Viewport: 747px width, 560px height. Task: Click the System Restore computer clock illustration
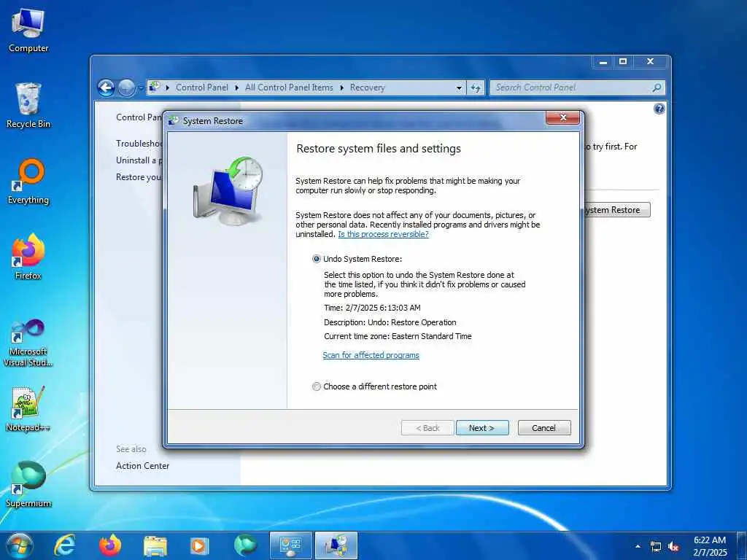[228, 190]
